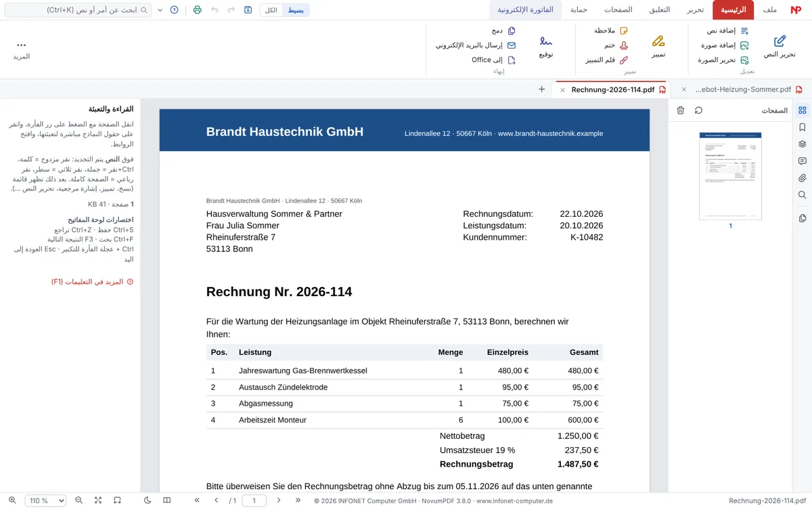Expand the chevron next to the help icon
The image size is (812, 508).
[160, 10]
